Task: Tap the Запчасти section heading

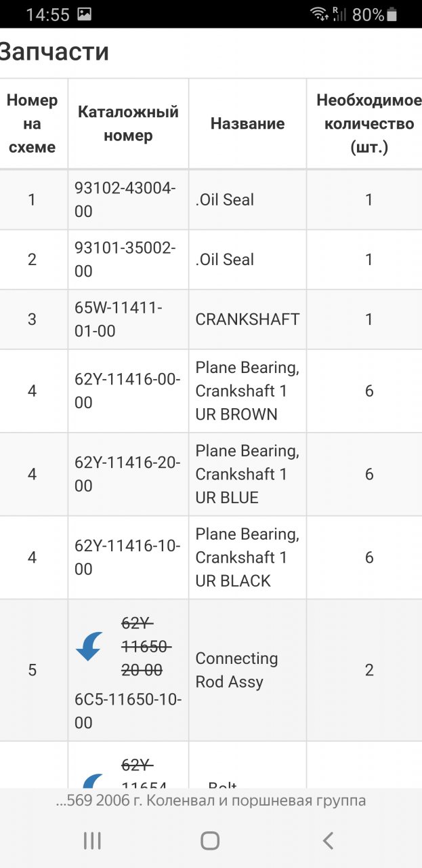Action: click(x=54, y=52)
